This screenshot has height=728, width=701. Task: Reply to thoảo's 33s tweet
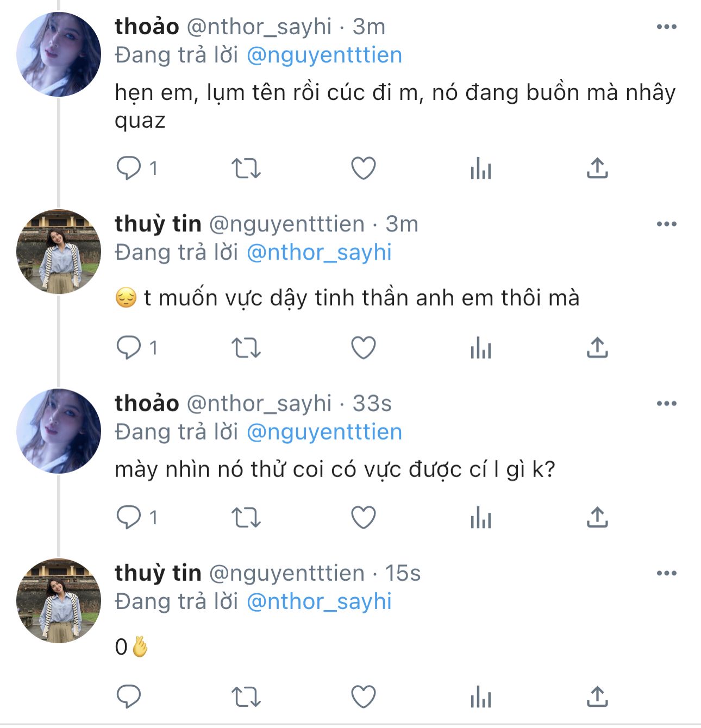pyautogui.click(x=129, y=517)
